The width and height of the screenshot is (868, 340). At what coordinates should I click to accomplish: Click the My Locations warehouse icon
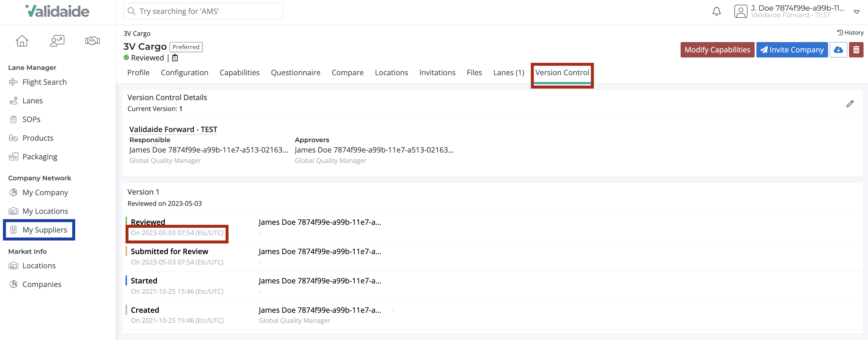coord(13,211)
